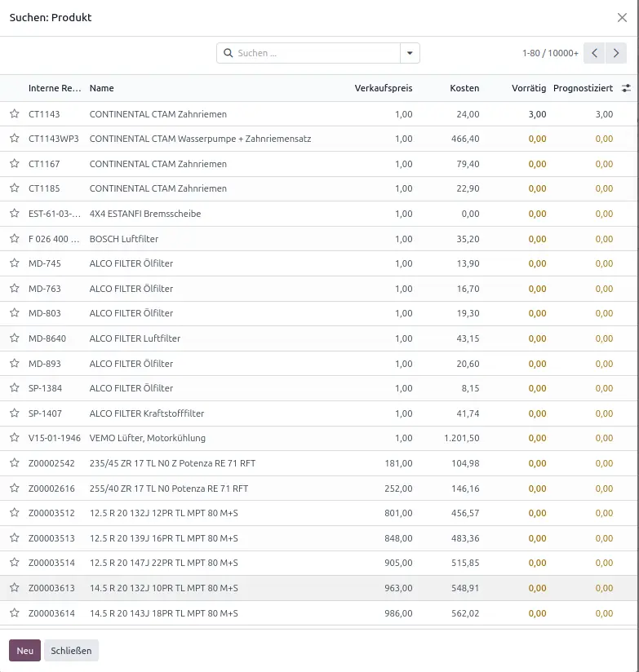Sort by Name column header
639x672 pixels.
(x=102, y=88)
